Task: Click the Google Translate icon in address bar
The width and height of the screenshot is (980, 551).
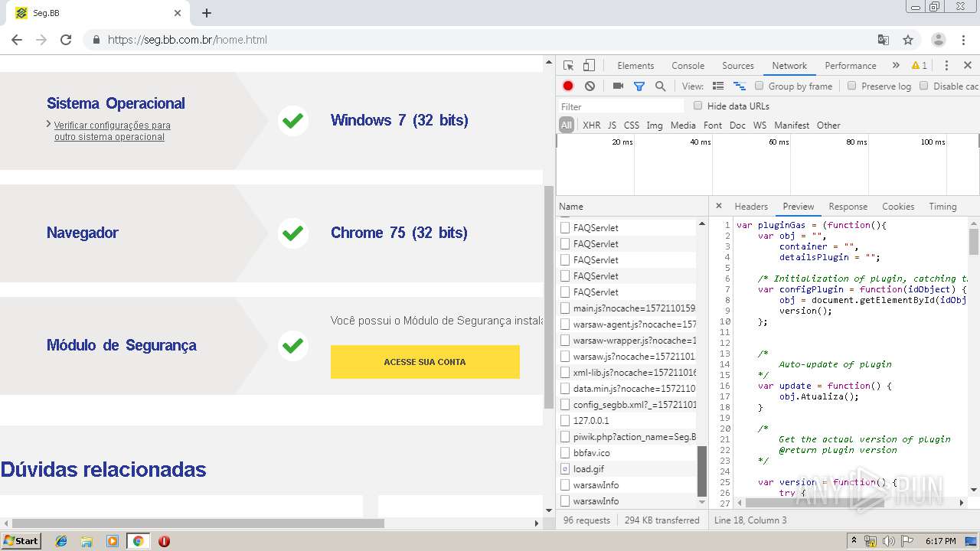Action: click(883, 40)
